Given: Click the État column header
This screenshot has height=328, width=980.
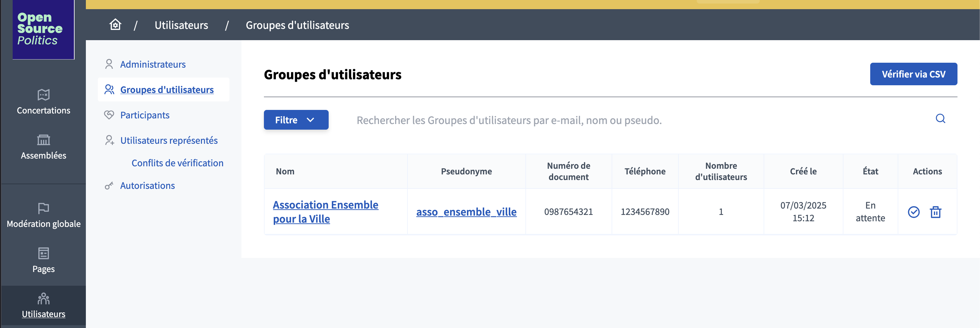Looking at the screenshot, I should [871, 172].
